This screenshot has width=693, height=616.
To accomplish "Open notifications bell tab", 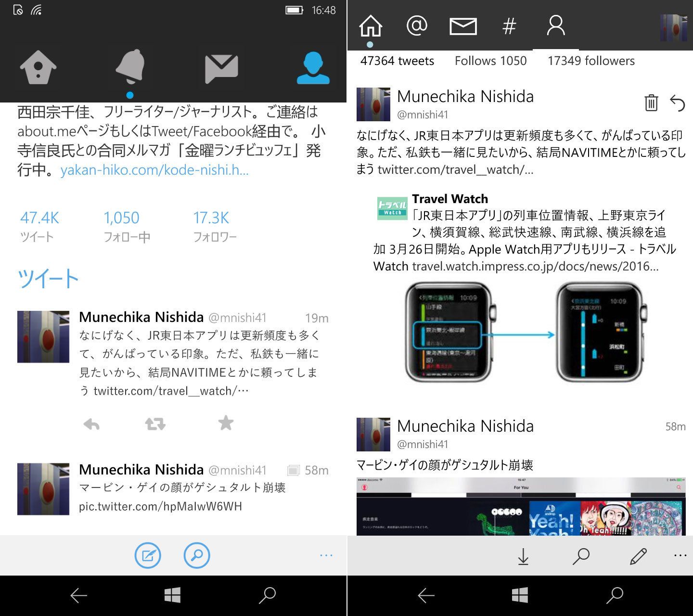I will 130,66.
